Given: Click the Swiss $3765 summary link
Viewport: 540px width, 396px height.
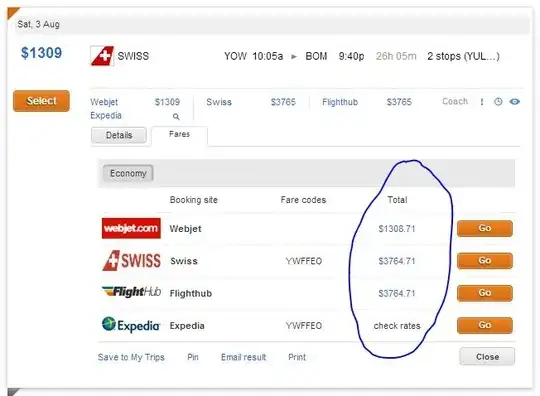Looking at the screenshot, I should (251, 102).
